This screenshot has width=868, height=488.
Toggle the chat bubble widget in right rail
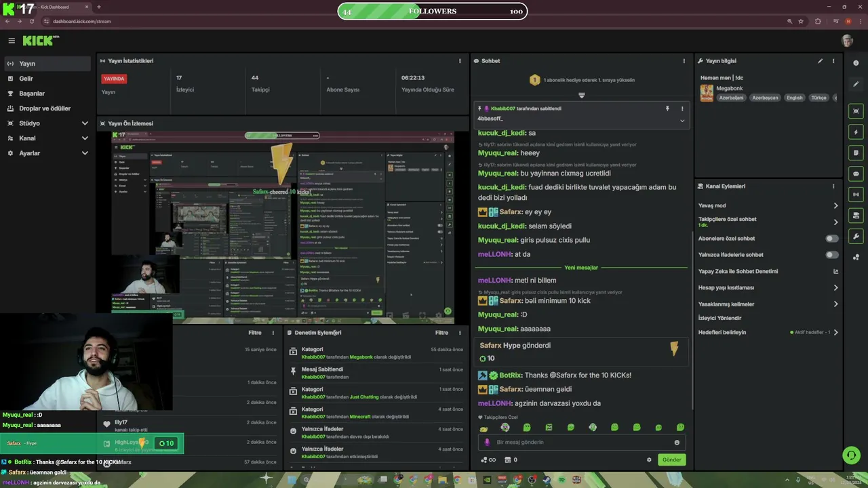pyautogui.click(x=856, y=174)
